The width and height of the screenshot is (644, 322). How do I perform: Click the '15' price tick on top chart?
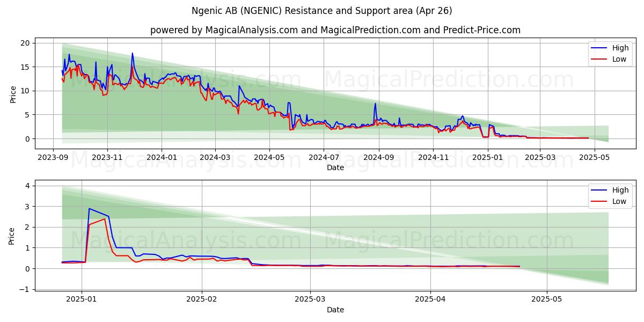tap(26, 67)
